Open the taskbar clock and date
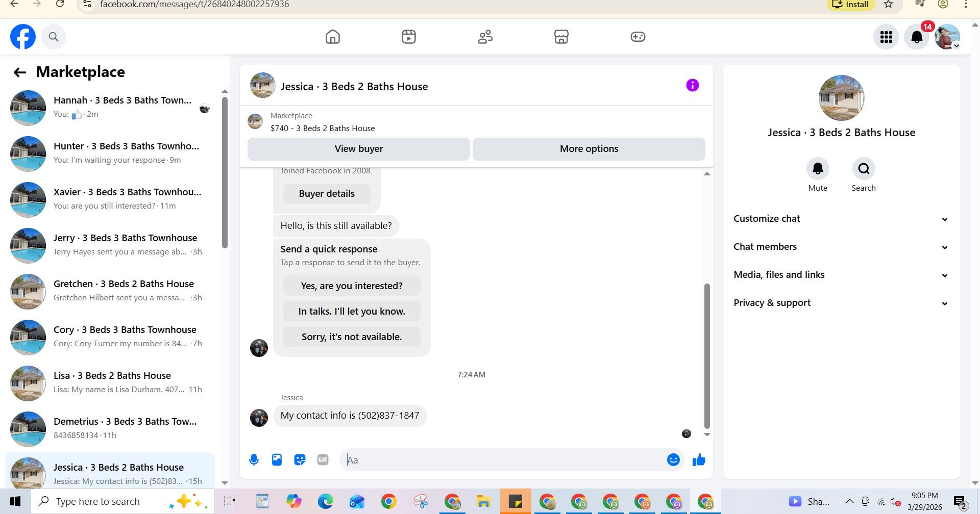Viewport: 980px width, 514px height. click(x=925, y=502)
